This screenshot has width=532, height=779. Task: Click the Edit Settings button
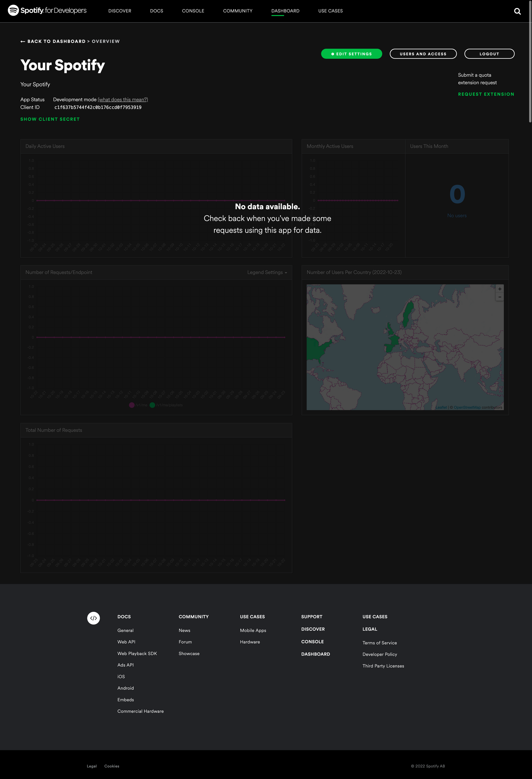coord(351,54)
